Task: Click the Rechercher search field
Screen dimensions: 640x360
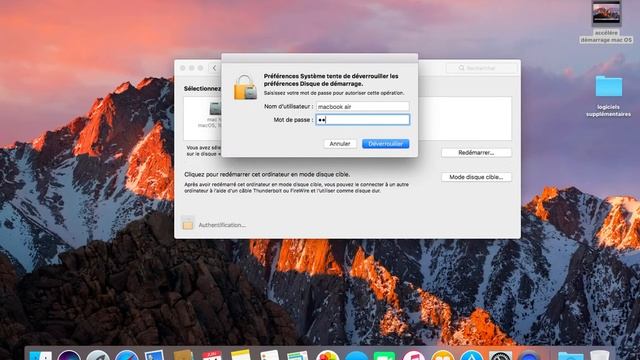Action: [x=482, y=68]
